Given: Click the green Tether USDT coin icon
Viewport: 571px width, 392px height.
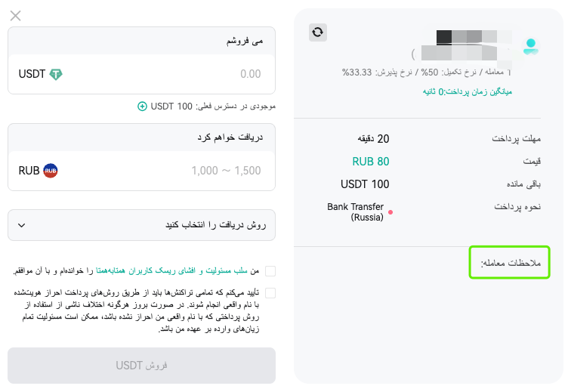Looking at the screenshot, I should pos(56,74).
